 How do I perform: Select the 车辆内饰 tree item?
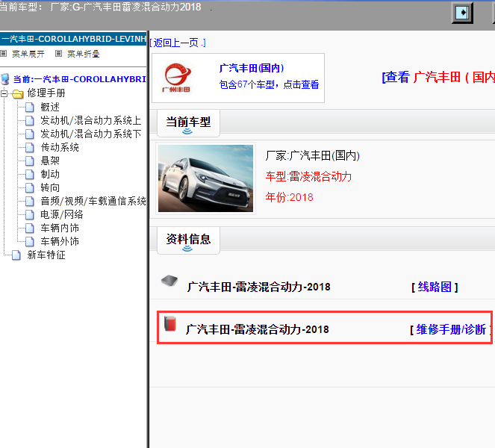pos(60,228)
